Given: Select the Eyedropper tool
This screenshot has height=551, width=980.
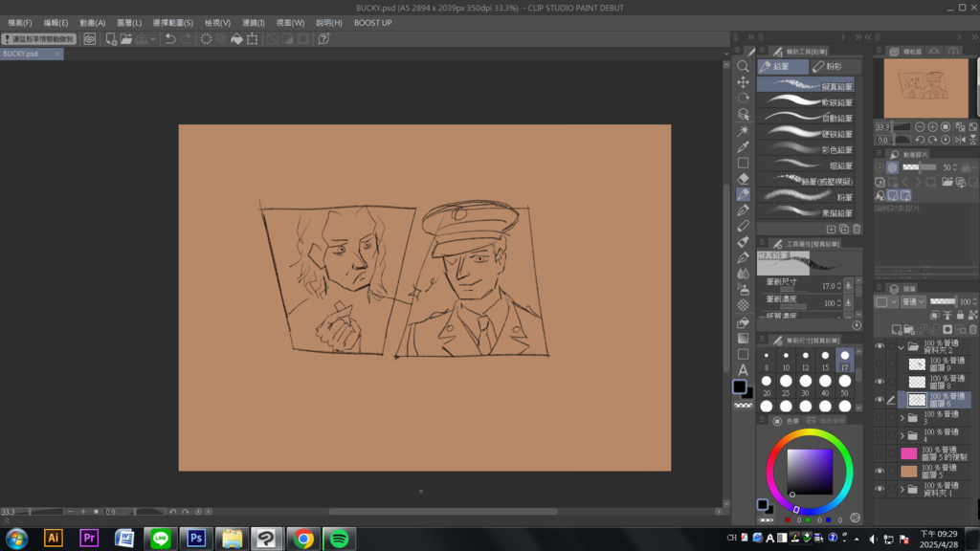Looking at the screenshot, I should coord(743,146).
